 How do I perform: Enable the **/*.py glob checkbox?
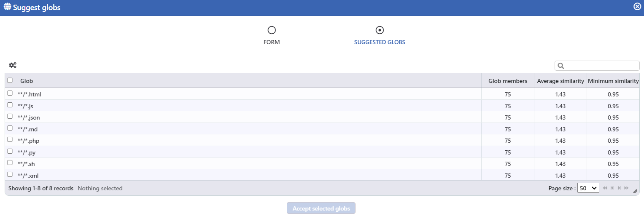pyautogui.click(x=10, y=151)
